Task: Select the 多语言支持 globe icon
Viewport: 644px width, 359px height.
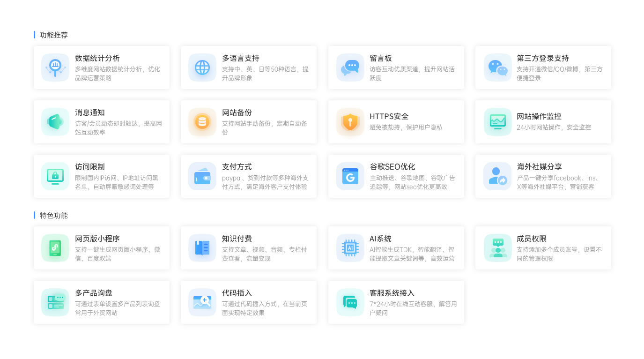Action: click(x=202, y=67)
